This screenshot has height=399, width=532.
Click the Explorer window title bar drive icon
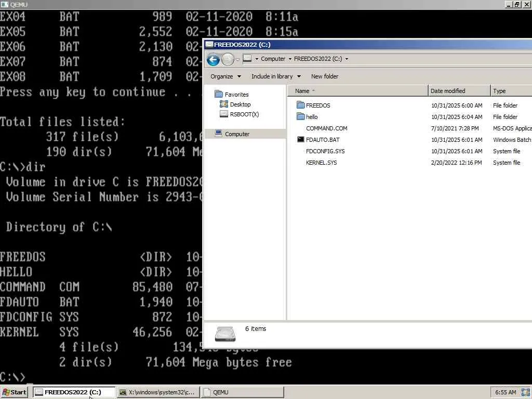[x=209, y=45]
